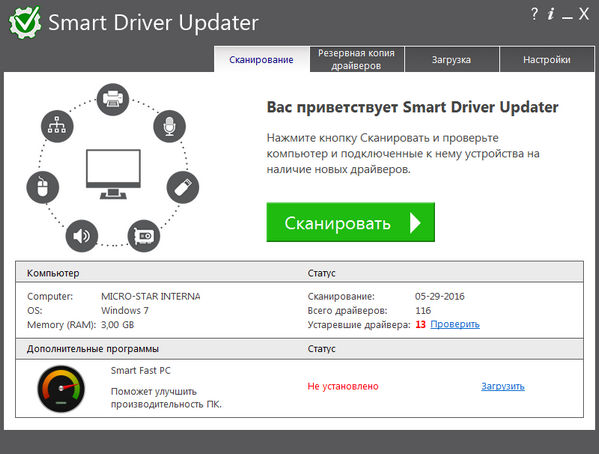Image resolution: width=599 pixels, height=454 pixels.
Task: Start scan with the Сканировать button
Action: coord(351,222)
